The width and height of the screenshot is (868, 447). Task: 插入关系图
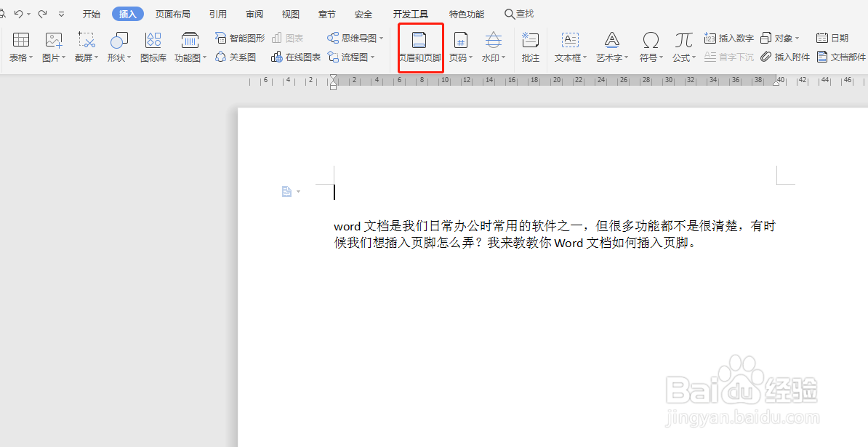click(235, 57)
